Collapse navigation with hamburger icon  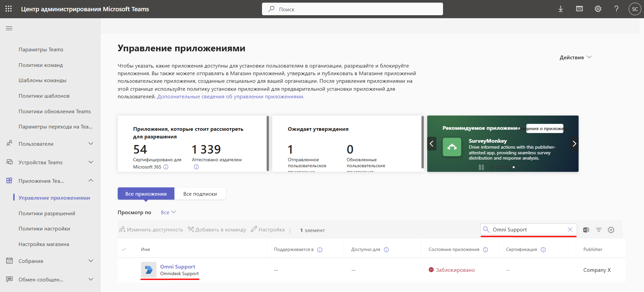(9, 28)
